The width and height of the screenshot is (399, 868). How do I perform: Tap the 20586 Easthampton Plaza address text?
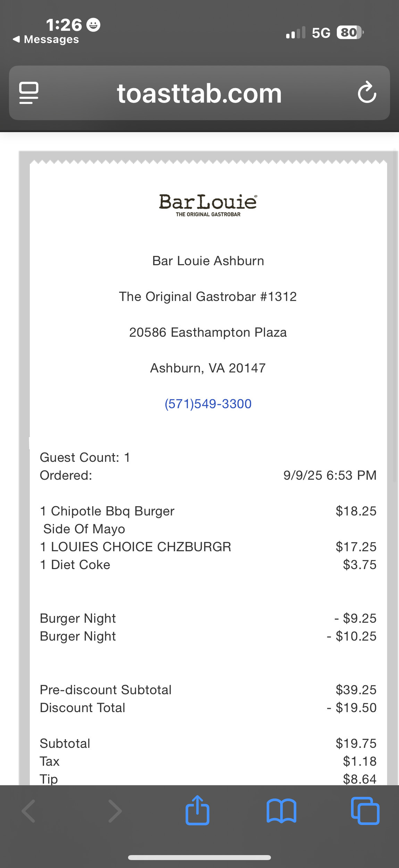pos(208,332)
